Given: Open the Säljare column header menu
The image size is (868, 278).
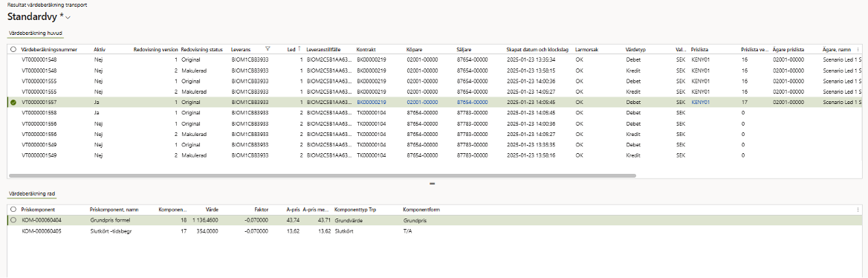Looking at the screenshot, I should [x=464, y=49].
